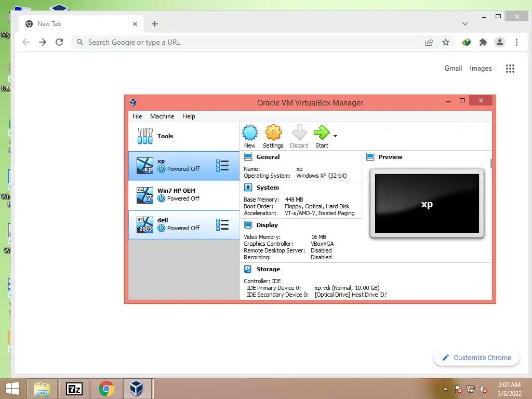Click the Chrome taskbar icon
Viewport: 532px width, 399px height.
point(106,389)
